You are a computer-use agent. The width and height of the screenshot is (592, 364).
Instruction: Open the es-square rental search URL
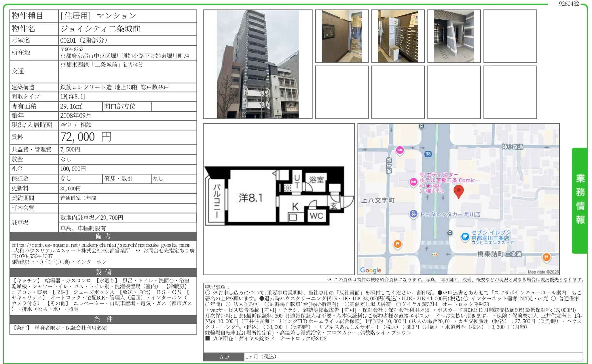coord(100,245)
